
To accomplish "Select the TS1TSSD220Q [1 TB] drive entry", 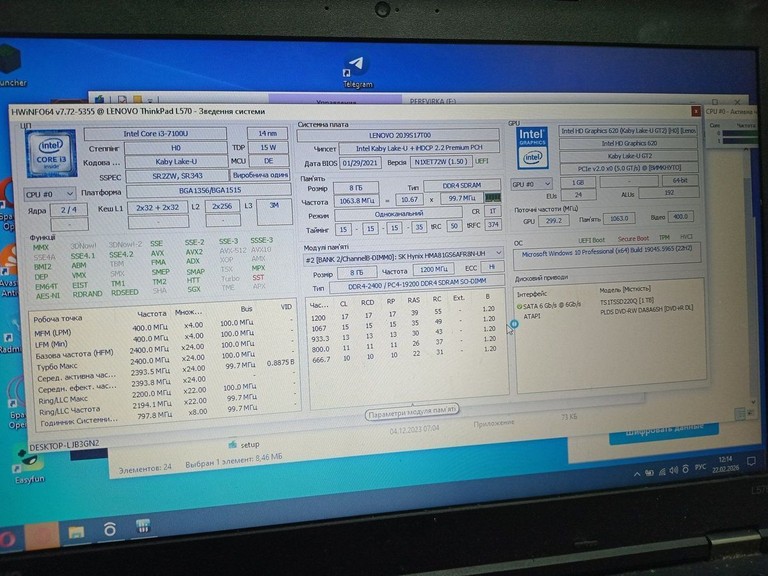I will tap(627, 301).
